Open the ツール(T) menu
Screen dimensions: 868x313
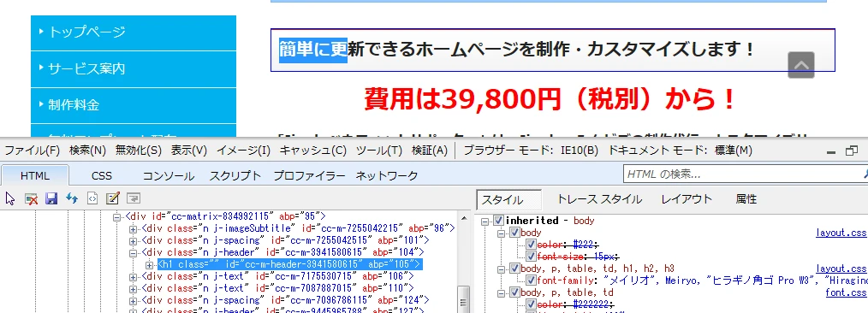coord(378,151)
